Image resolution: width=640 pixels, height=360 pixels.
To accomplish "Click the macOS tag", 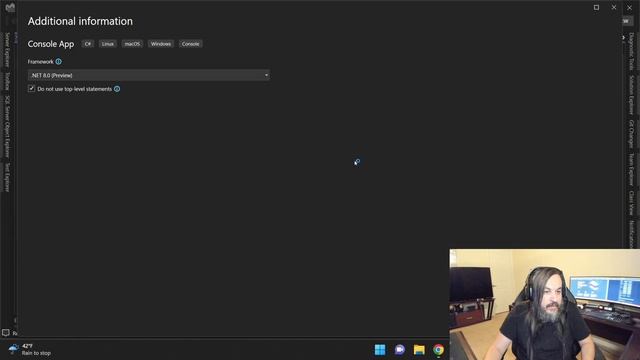I will pyautogui.click(x=132, y=44).
